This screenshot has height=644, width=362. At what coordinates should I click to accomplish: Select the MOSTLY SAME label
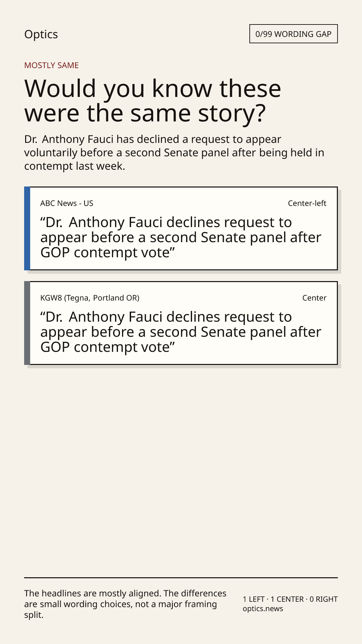point(51,65)
